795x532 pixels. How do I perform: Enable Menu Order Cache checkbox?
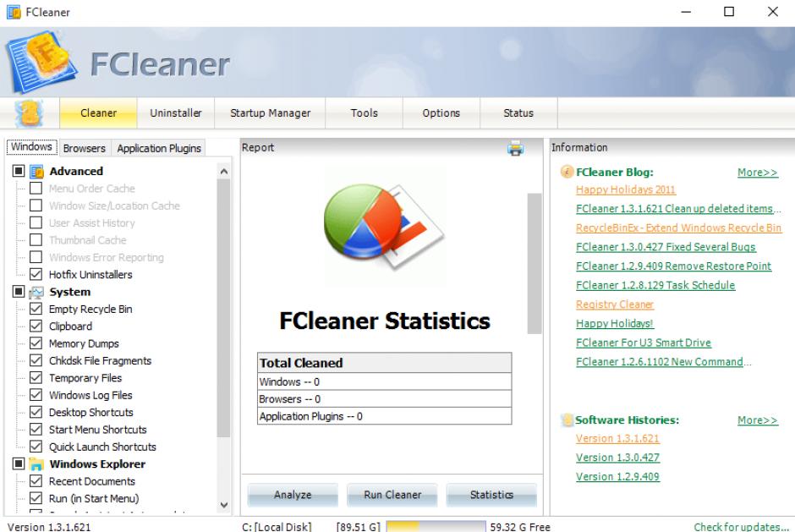[x=36, y=189]
